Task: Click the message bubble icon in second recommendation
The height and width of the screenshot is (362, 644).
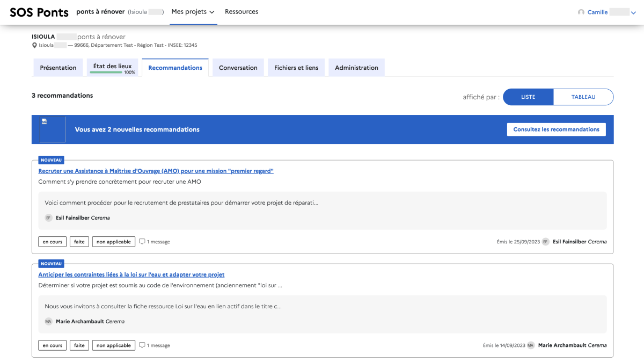Action: pyautogui.click(x=142, y=345)
